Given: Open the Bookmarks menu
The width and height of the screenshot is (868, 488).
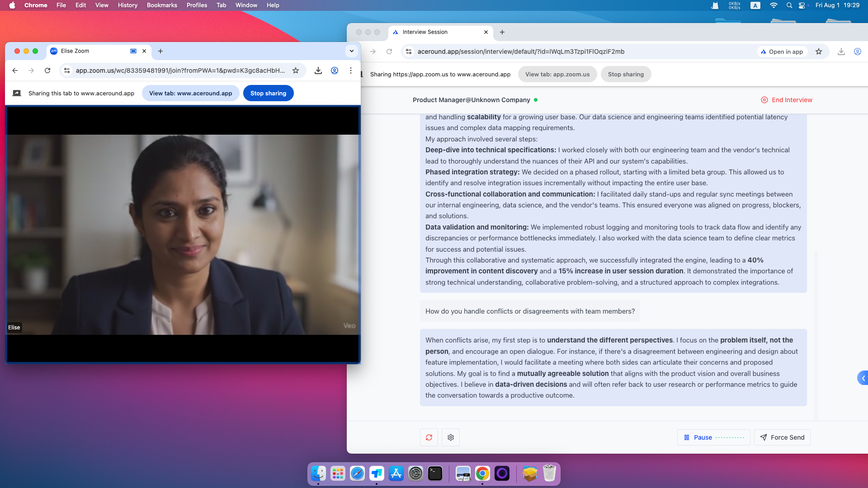Looking at the screenshot, I should pyautogui.click(x=162, y=5).
